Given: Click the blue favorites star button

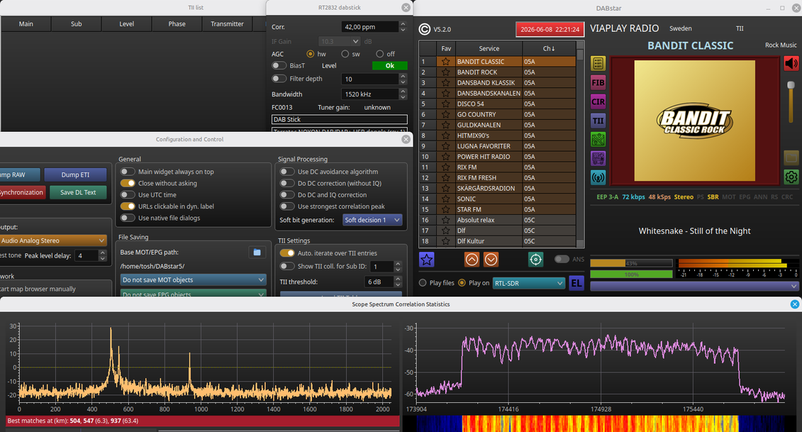Looking at the screenshot, I should click(427, 259).
